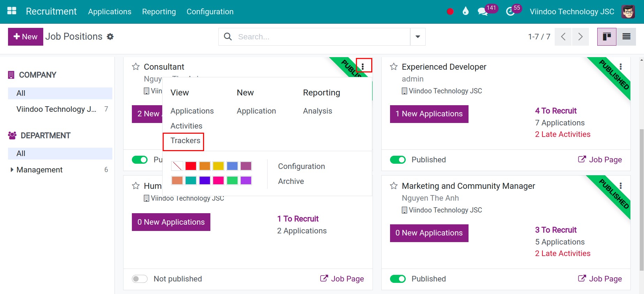Pick the yellow color swatch
Image resolution: width=644 pixels, height=294 pixels.
click(x=218, y=166)
